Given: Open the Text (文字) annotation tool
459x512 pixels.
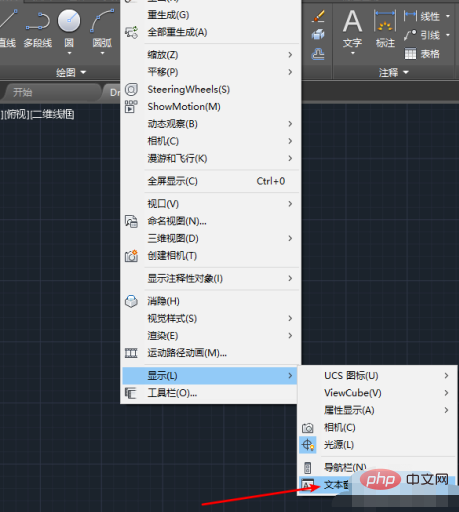Looking at the screenshot, I should pyautogui.click(x=352, y=28).
